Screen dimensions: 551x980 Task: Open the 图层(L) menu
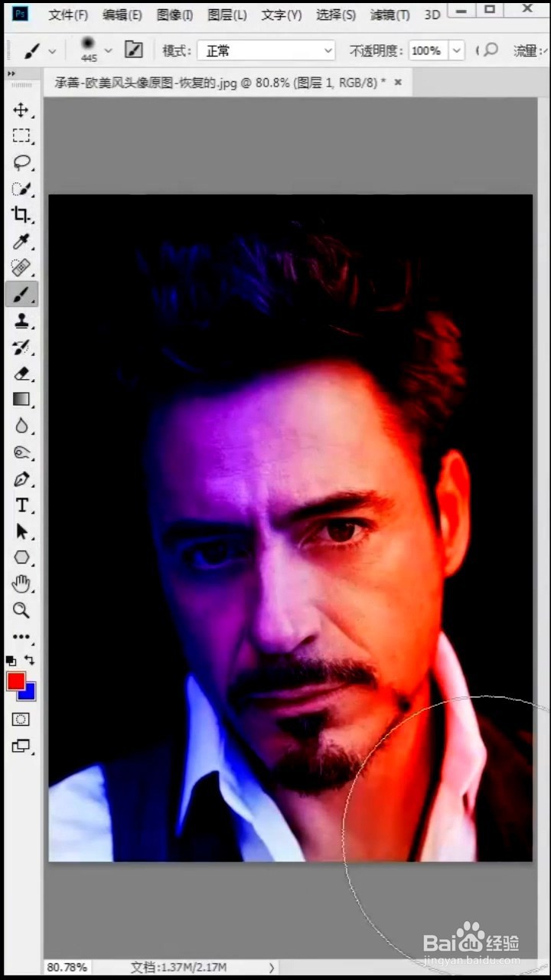pos(227,15)
